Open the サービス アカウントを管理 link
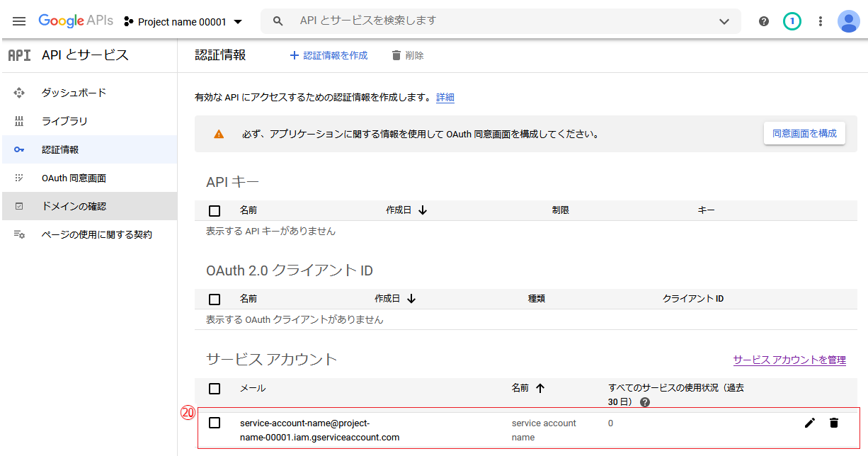 (x=789, y=360)
